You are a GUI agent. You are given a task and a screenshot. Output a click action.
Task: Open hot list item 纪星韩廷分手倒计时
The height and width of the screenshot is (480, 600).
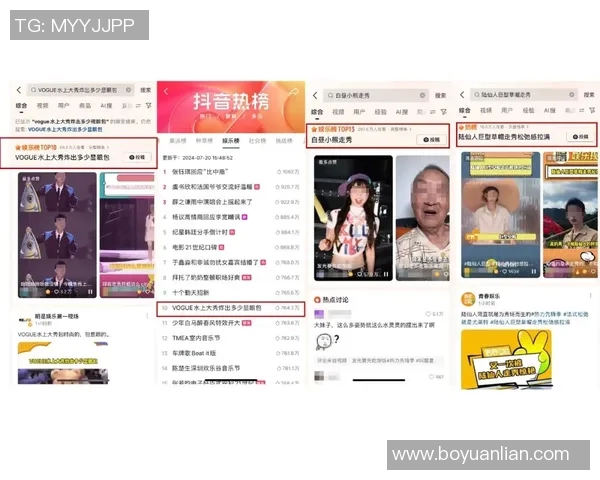click(231, 232)
